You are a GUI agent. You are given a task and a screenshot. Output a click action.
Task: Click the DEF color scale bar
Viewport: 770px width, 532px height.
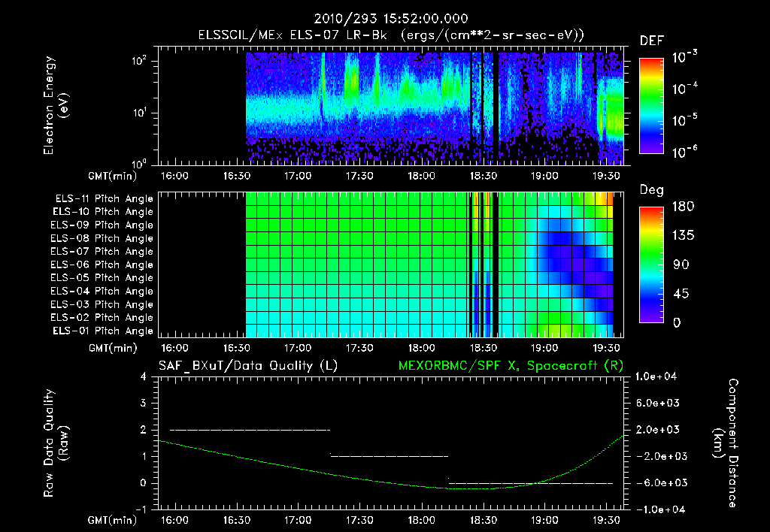651,105
